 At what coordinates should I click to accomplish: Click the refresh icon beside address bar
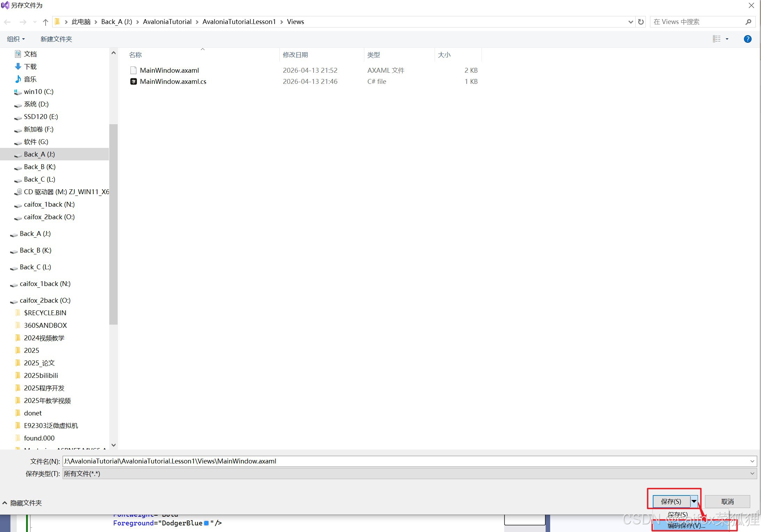tap(641, 22)
